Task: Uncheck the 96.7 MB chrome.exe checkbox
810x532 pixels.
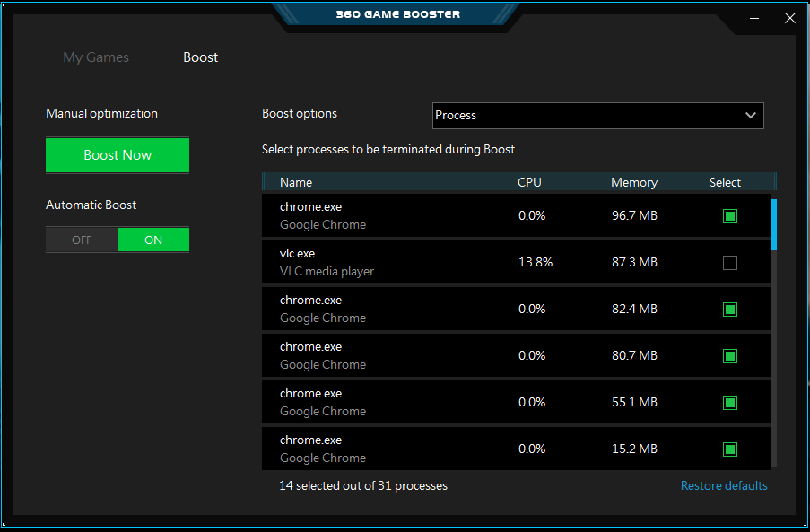Action: click(730, 216)
